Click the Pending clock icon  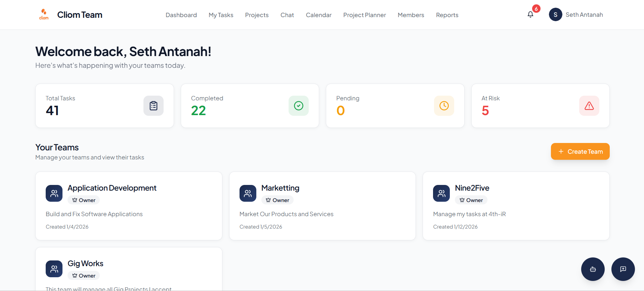[444, 106]
